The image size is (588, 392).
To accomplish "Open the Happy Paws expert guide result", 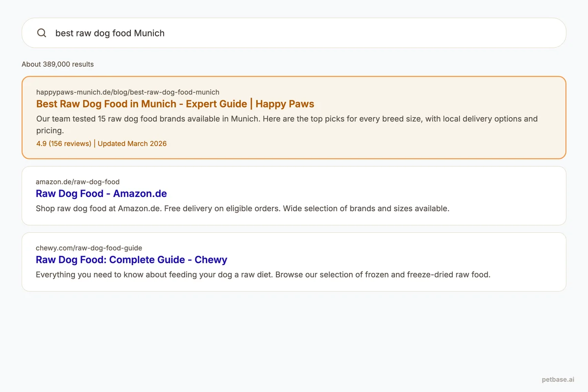I will coord(175,104).
